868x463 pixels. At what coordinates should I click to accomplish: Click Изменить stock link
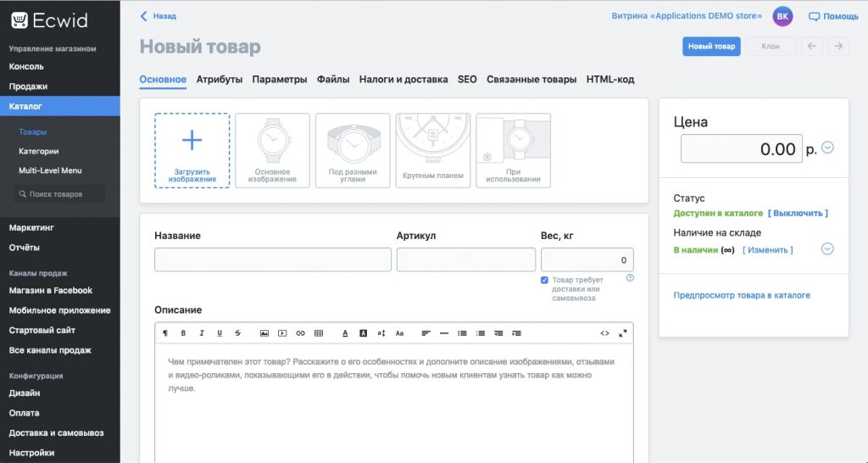pyautogui.click(x=768, y=250)
